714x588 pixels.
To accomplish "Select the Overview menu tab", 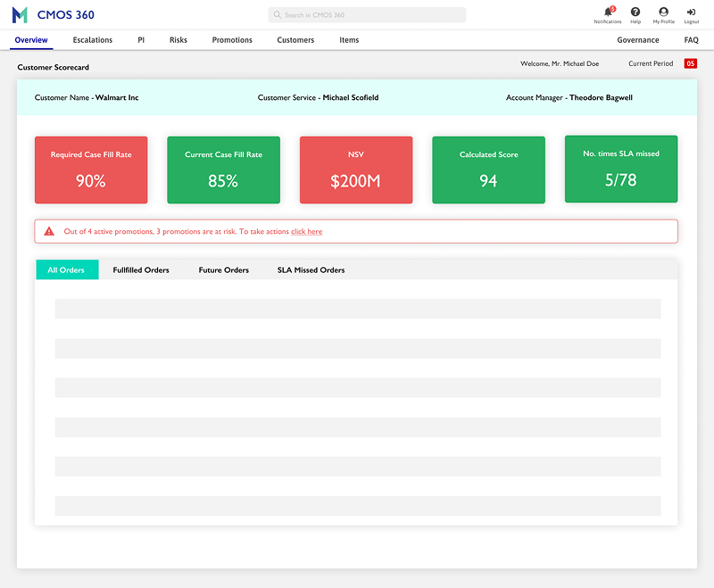I will point(31,40).
